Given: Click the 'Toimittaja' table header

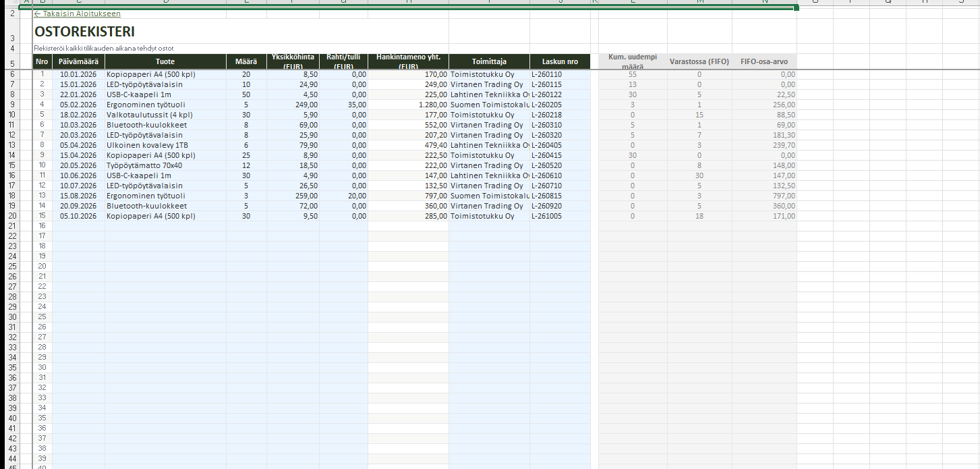Looking at the screenshot, I should pyautogui.click(x=488, y=61).
